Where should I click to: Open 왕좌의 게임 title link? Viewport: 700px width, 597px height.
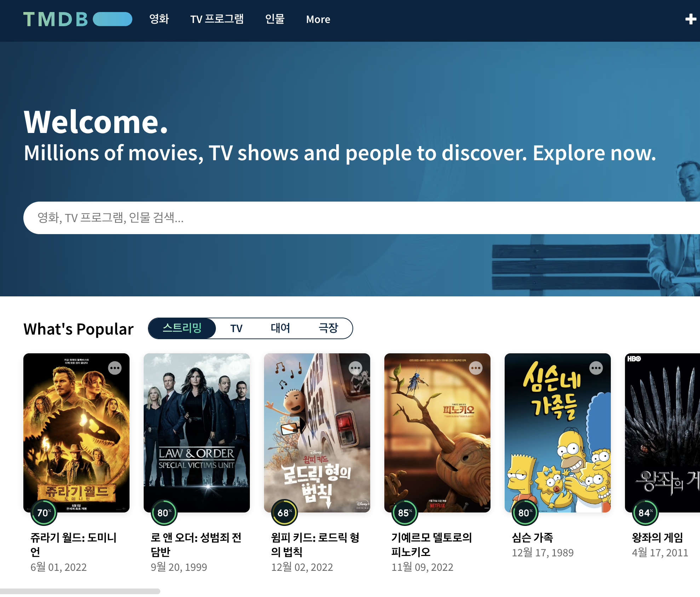click(658, 538)
